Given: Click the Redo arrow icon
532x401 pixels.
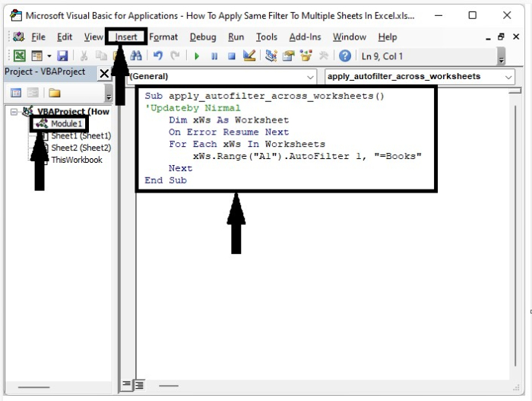Looking at the screenshot, I should pos(175,56).
